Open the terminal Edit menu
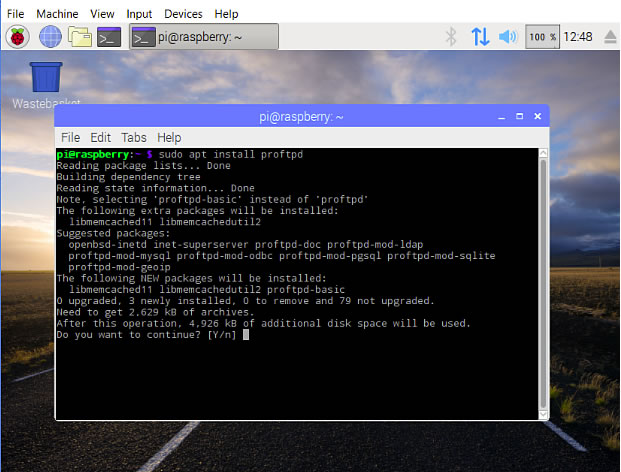This screenshot has height=472, width=621. click(101, 137)
